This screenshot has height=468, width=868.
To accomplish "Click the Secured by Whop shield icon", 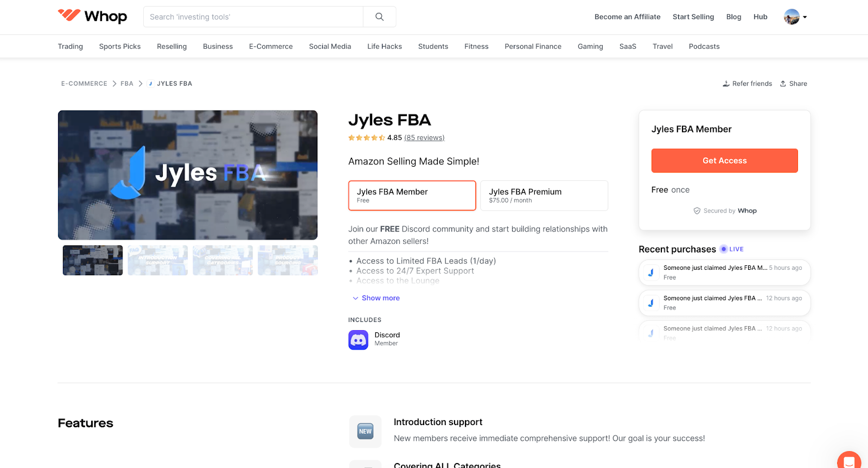I will (x=697, y=211).
